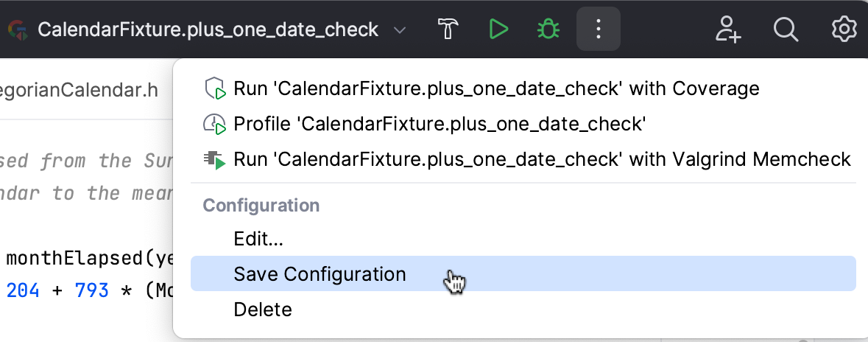Viewport: 868px width, 342px height.
Task: Choose Edit... under Configuration
Action: [258, 239]
